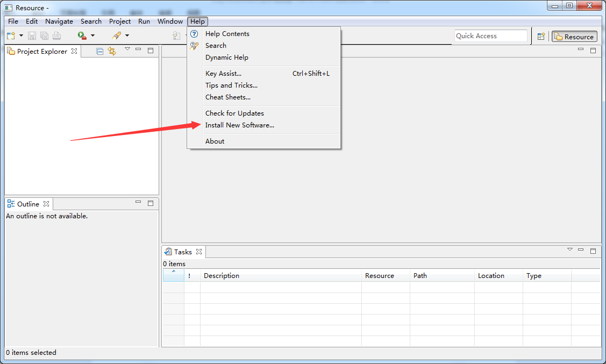This screenshot has width=606, height=364.
Task: Open the Tasks View Menu triangle
Action: tap(569, 249)
